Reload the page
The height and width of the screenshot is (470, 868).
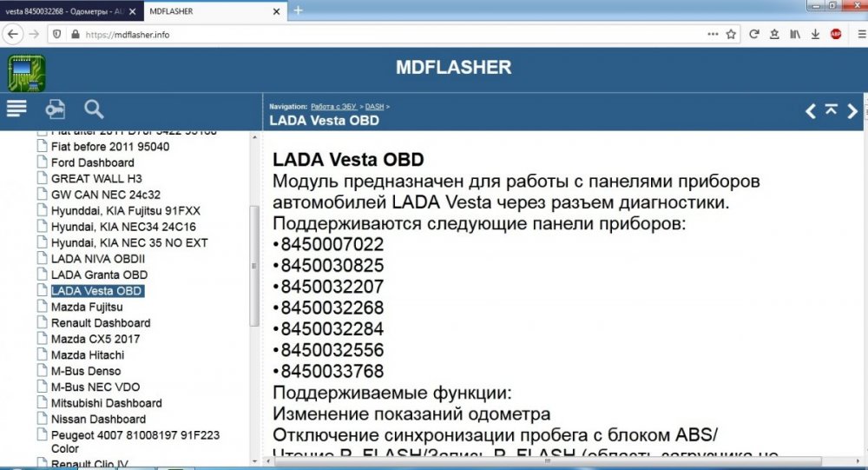[754, 35]
